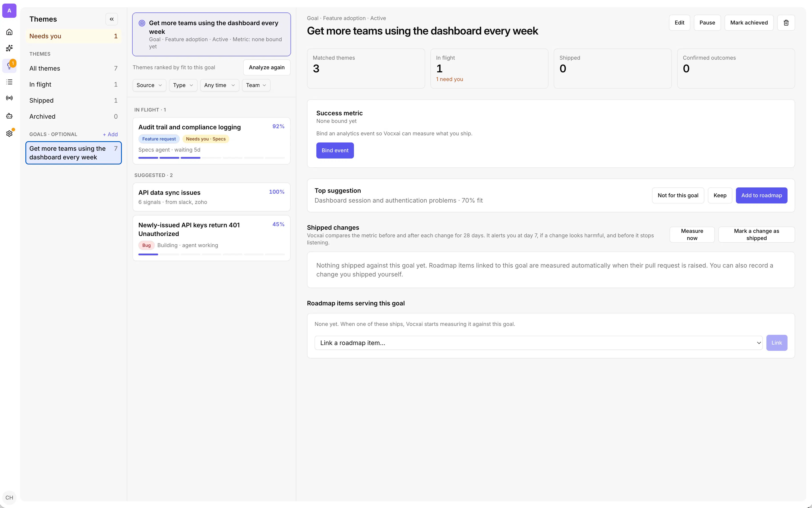Click Mark a change as shipped

tap(756, 234)
